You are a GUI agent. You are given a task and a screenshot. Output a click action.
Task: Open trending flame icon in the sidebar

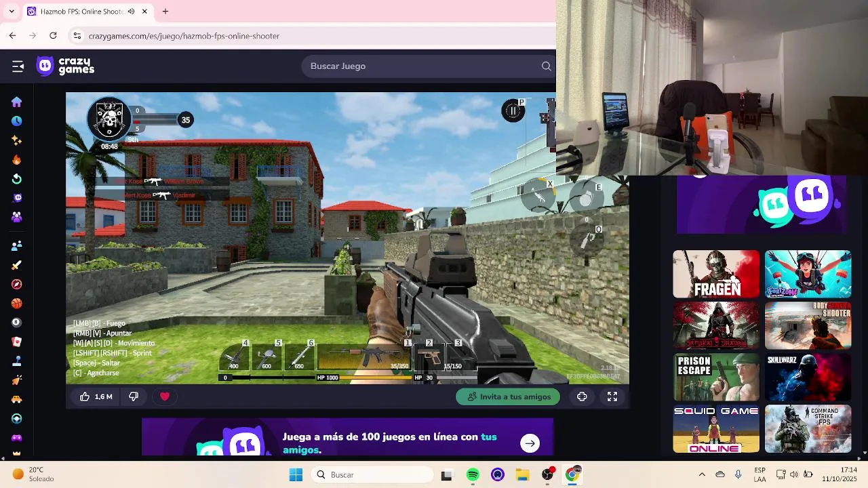[x=17, y=160]
